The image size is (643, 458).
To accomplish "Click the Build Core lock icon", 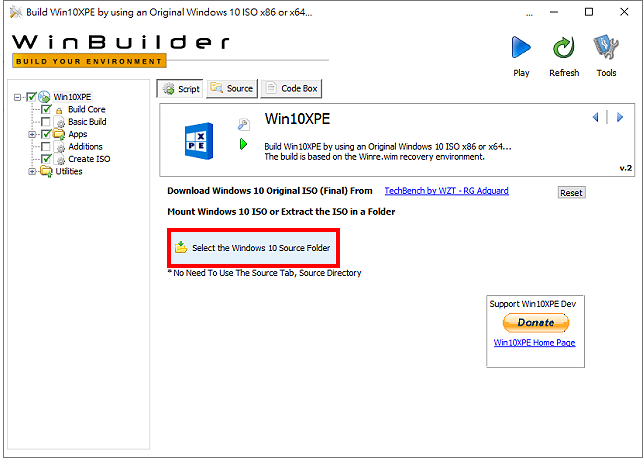I will pos(59,110).
